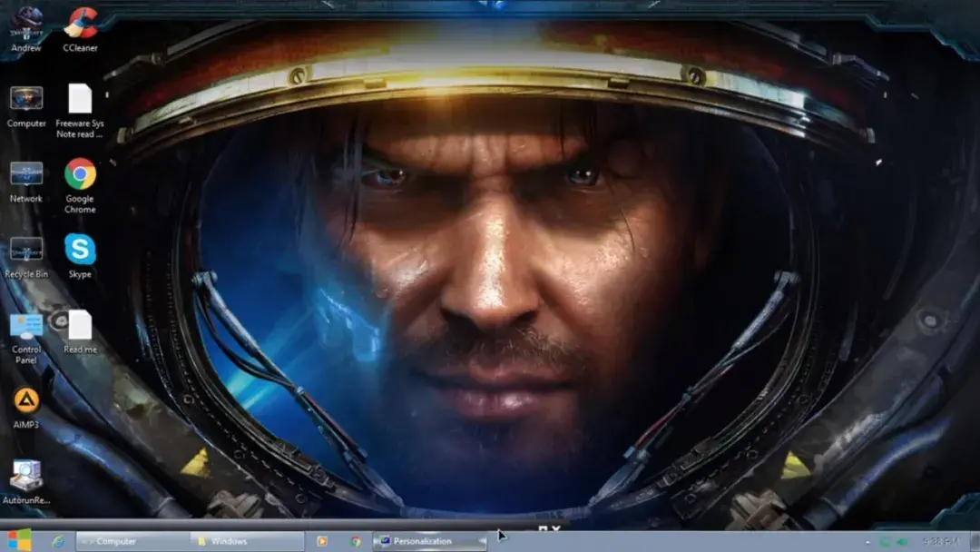
Task: Open the Andrew user folder icon
Action: [x=26, y=29]
